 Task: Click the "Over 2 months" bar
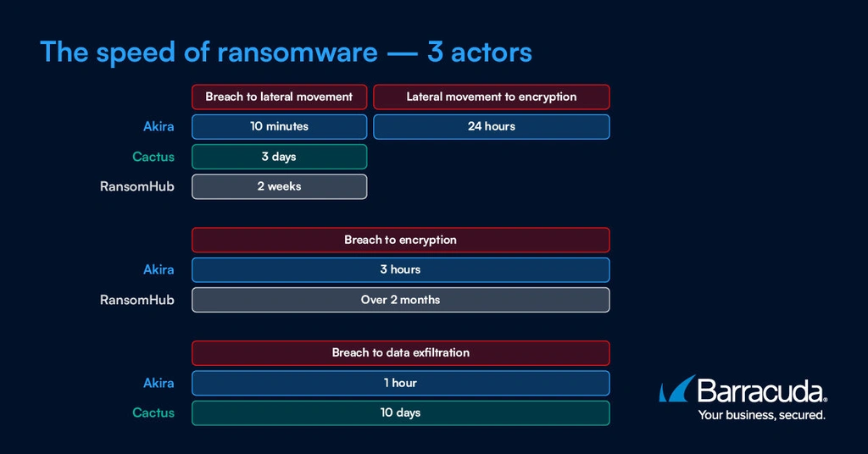[400, 299]
